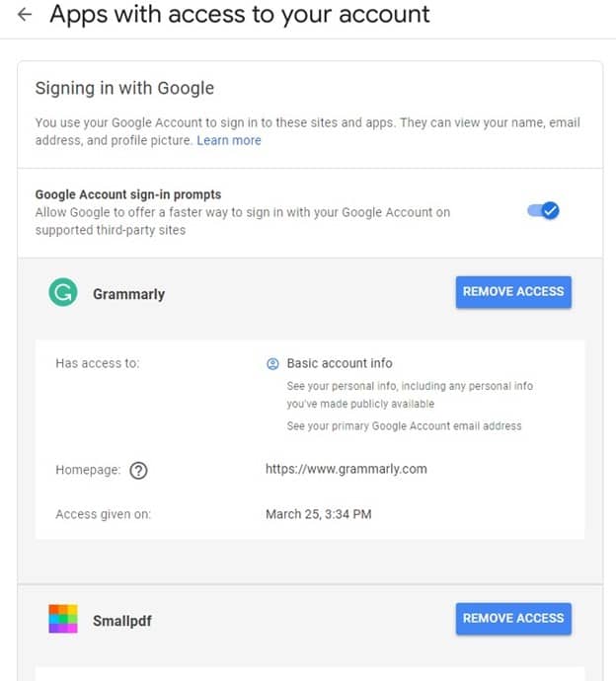Click the Has access to label
The height and width of the screenshot is (681, 616).
click(98, 363)
